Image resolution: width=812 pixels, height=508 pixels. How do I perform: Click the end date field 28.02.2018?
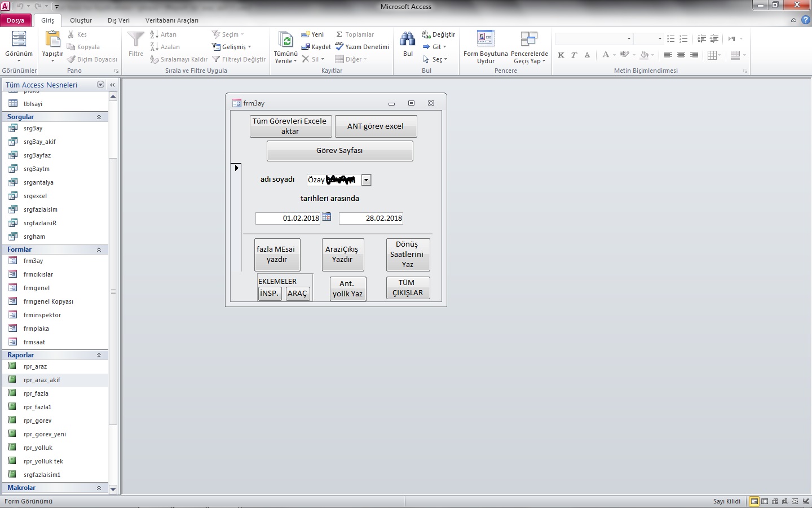(370, 218)
